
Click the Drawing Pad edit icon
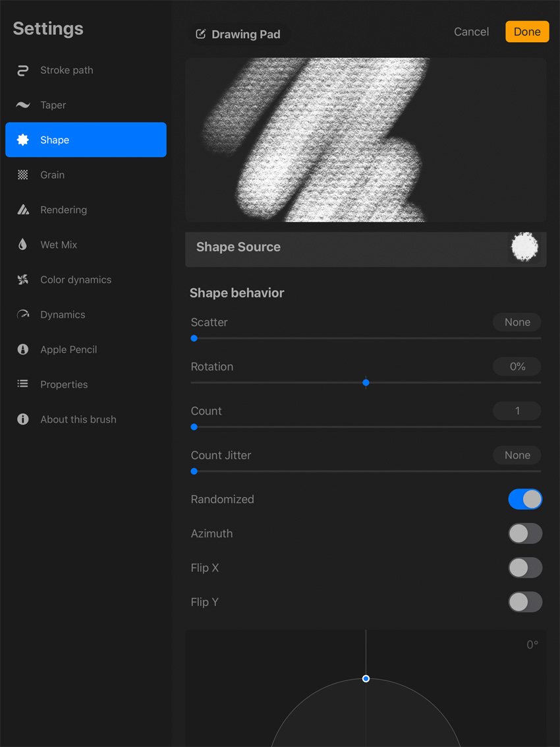click(201, 34)
